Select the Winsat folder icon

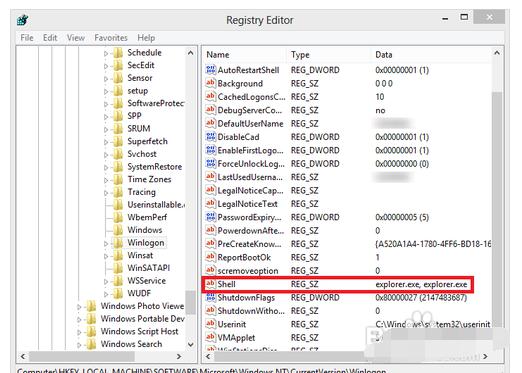tap(118, 255)
